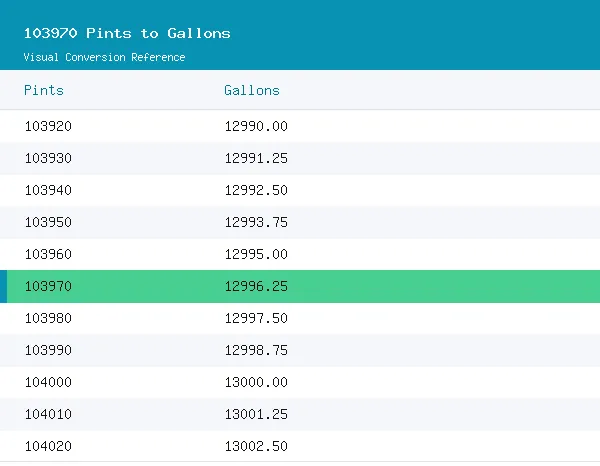Image resolution: width=600 pixels, height=466 pixels.
Task: Select the gallons cell '12998.75'
Action: point(256,350)
